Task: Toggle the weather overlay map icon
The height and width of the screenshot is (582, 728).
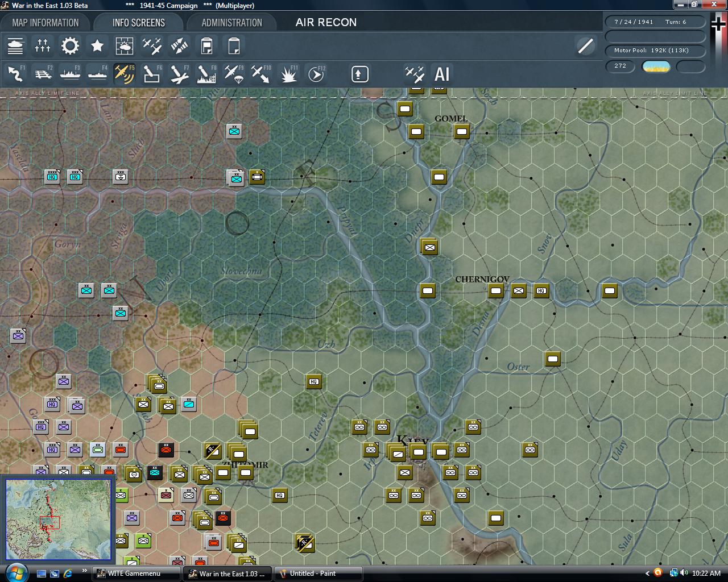Action: pos(125,45)
